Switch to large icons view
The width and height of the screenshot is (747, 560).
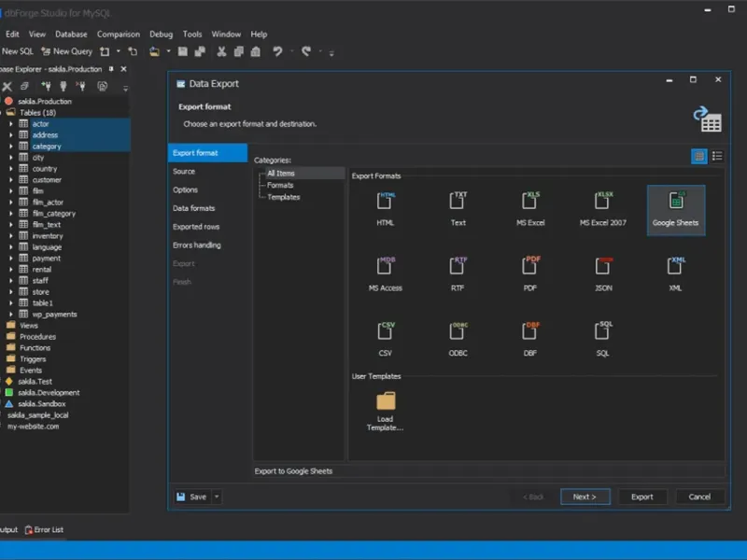pyautogui.click(x=698, y=156)
